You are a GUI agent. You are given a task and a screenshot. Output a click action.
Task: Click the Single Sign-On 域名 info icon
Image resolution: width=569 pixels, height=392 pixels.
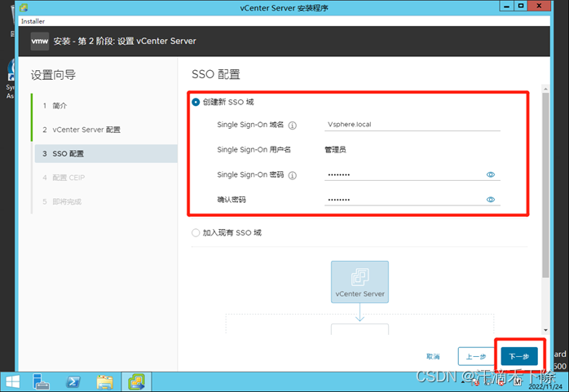click(292, 126)
